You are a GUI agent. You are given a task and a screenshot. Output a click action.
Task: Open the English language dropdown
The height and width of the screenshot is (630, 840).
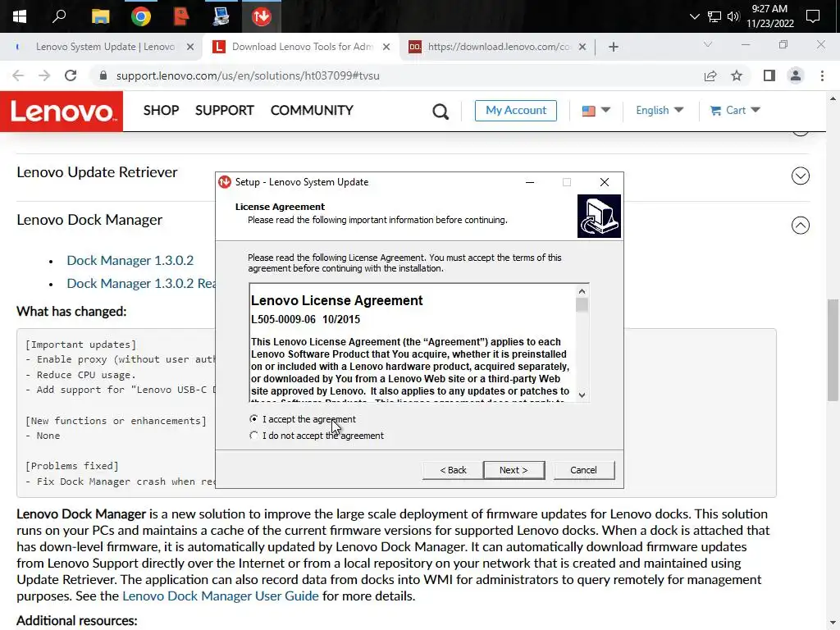[660, 111]
